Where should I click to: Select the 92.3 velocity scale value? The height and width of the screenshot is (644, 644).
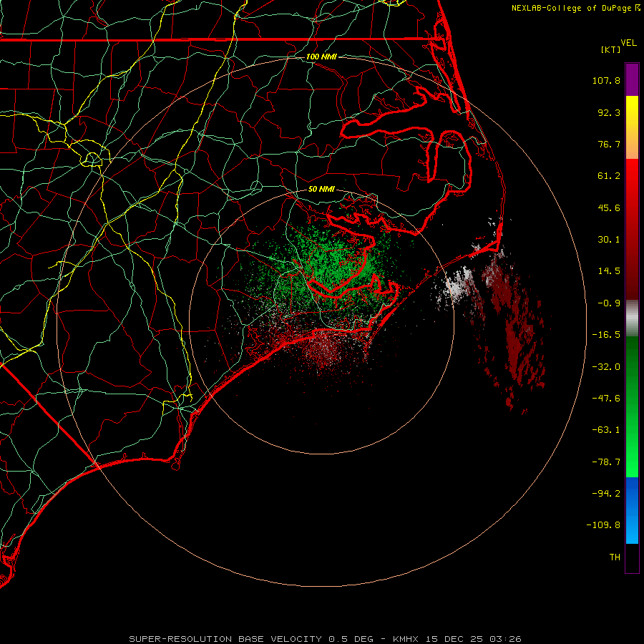coord(609,112)
